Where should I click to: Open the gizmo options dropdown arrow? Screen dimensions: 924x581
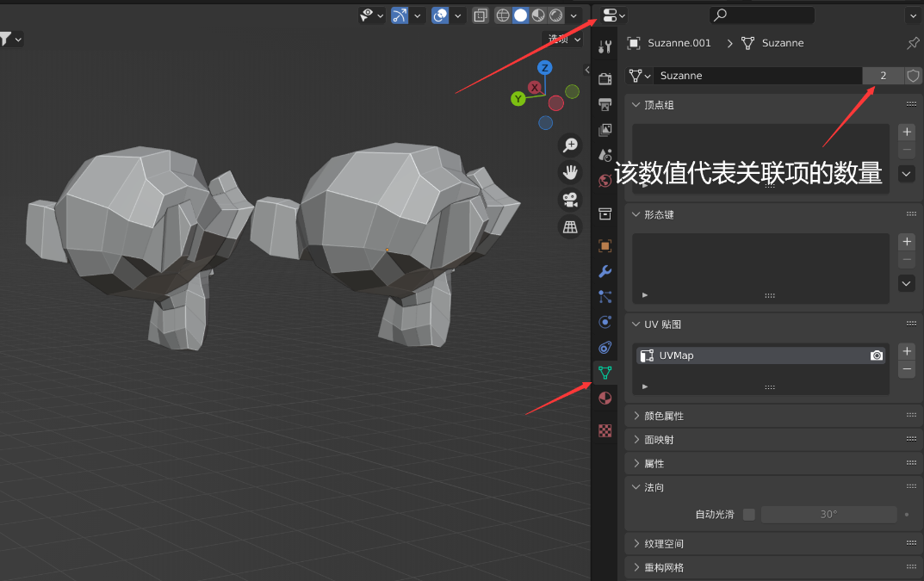tap(417, 15)
